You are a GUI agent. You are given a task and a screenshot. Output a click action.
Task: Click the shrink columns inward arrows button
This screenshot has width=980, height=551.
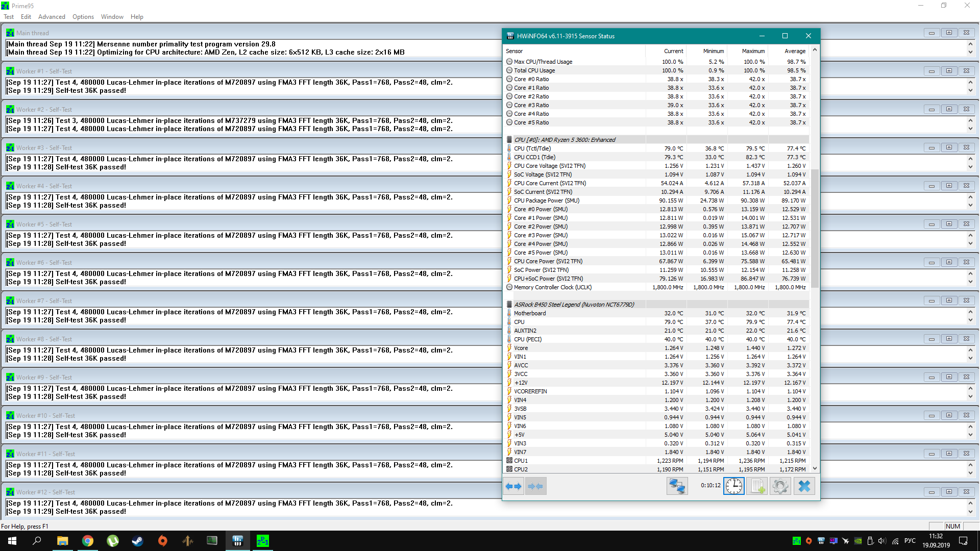(x=535, y=486)
